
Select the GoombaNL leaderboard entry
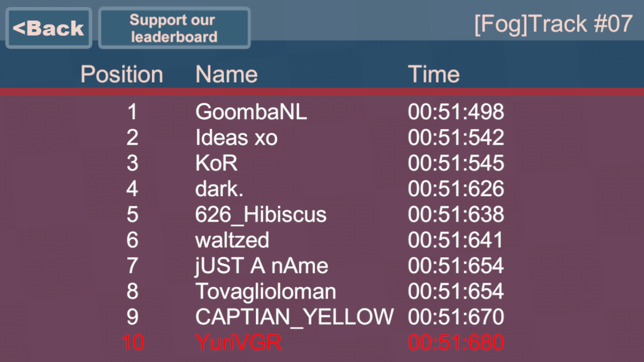tap(251, 112)
